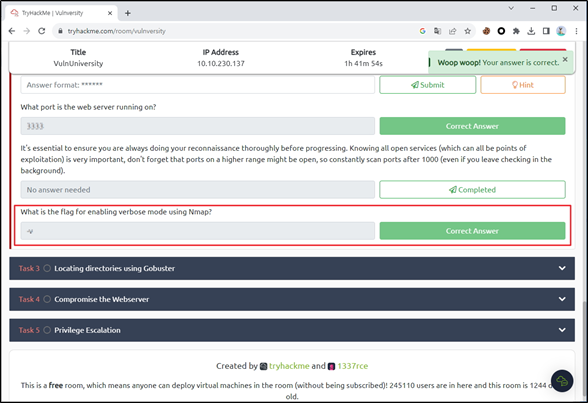Click the tryhackme creator avatar icon
The height and width of the screenshot is (403, 588).
click(264, 366)
